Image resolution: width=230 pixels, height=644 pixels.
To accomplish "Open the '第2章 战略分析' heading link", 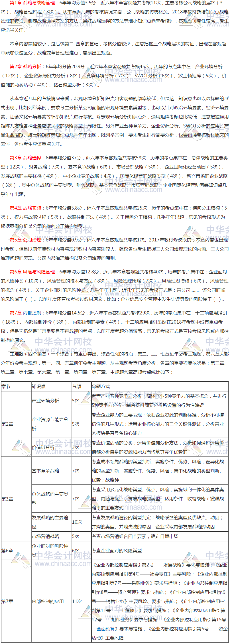I will tap(25, 67).
